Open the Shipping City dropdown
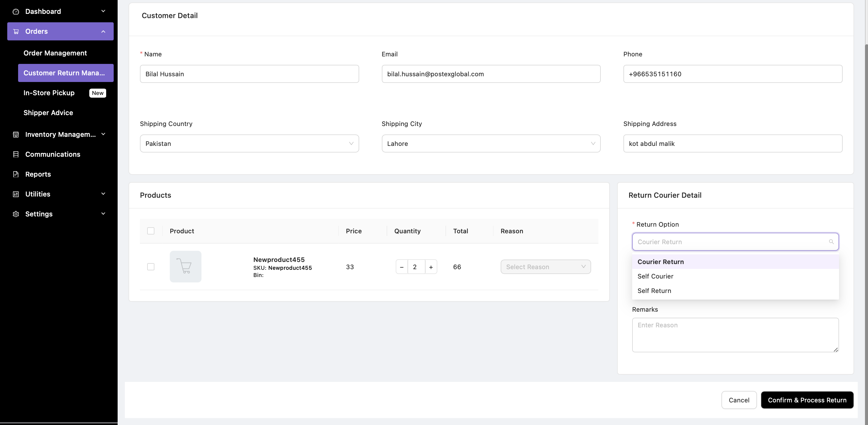The height and width of the screenshot is (425, 868). click(491, 143)
